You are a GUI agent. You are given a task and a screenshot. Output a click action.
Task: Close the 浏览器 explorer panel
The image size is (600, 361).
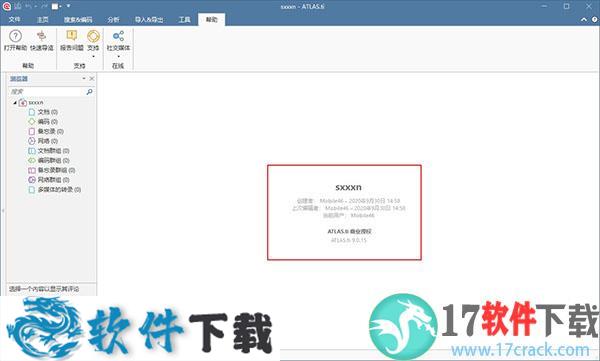pyautogui.click(x=92, y=78)
